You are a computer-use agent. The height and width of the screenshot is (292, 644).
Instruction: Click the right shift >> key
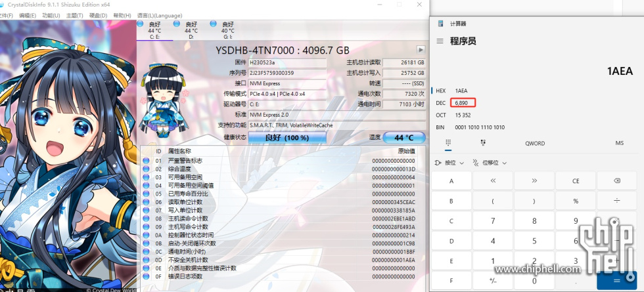534,181
